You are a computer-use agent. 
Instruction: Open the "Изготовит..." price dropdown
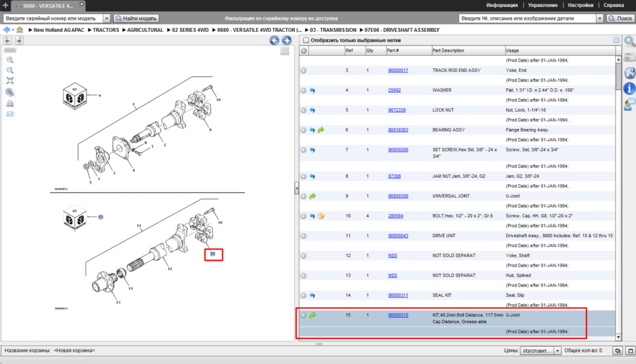tap(557, 351)
